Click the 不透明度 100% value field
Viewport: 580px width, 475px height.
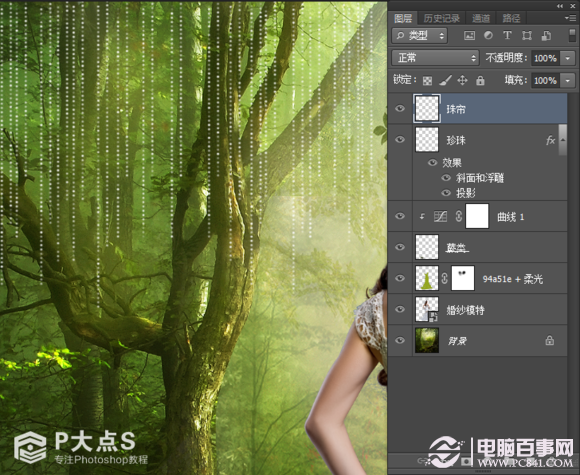(x=546, y=58)
